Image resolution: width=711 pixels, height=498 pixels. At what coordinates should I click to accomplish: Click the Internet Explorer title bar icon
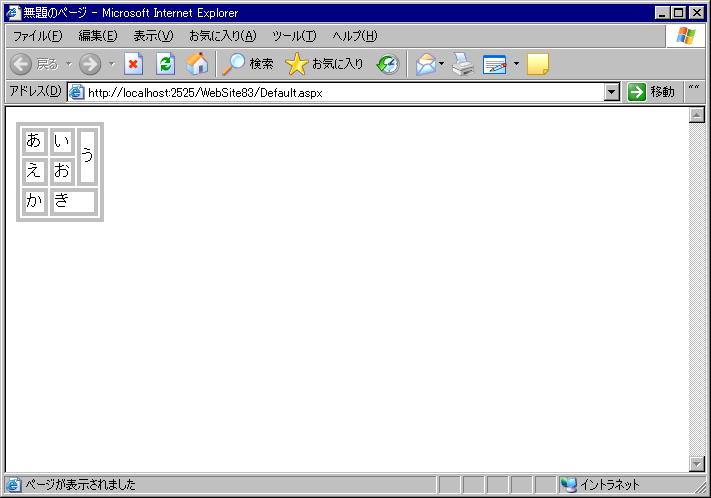click(x=13, y=12)
